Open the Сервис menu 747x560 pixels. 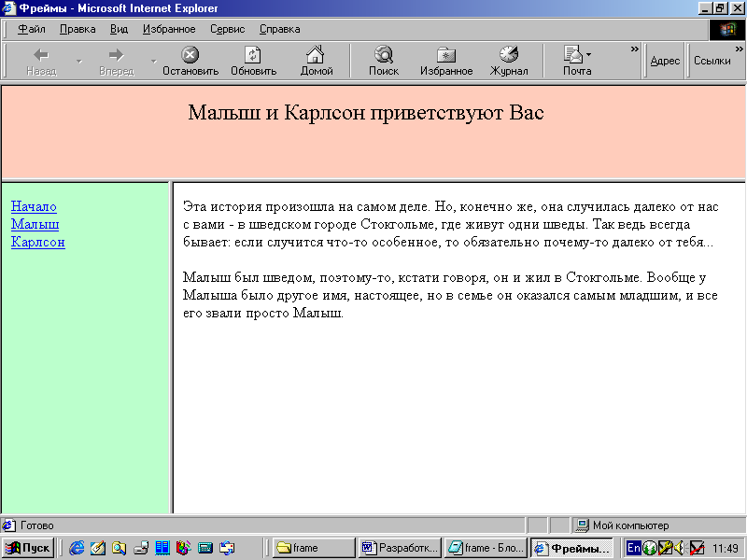(x=227, y=29)
